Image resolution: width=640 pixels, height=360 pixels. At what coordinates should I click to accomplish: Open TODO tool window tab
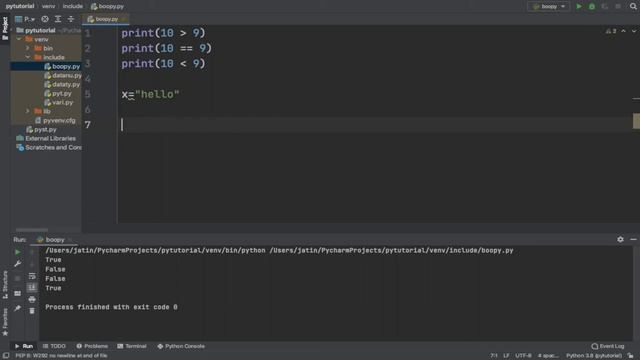coord(54,346)
